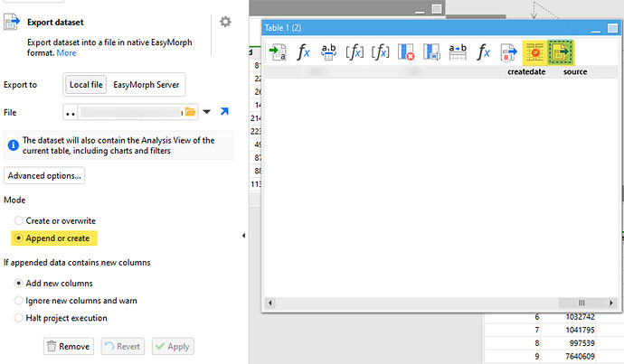Open the File path dropdown arrow
This screenshot has width=624, height=364.
click(207, 112)
